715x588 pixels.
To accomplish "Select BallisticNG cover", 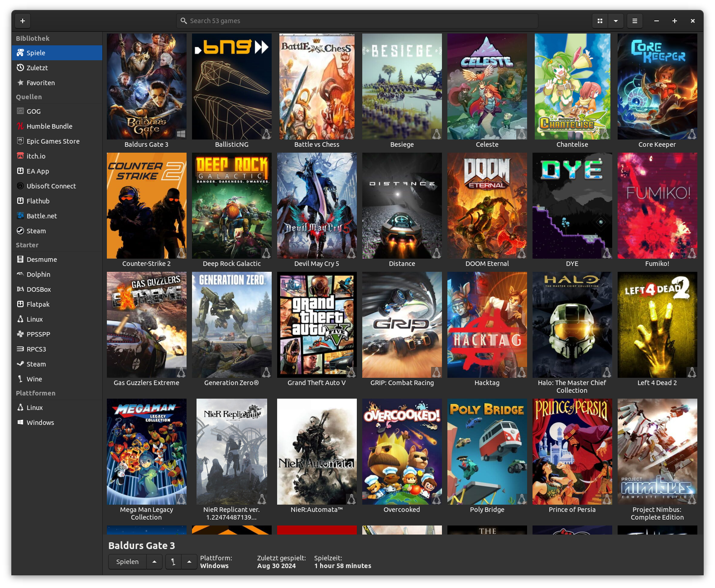I will click(x=232, y=87).
